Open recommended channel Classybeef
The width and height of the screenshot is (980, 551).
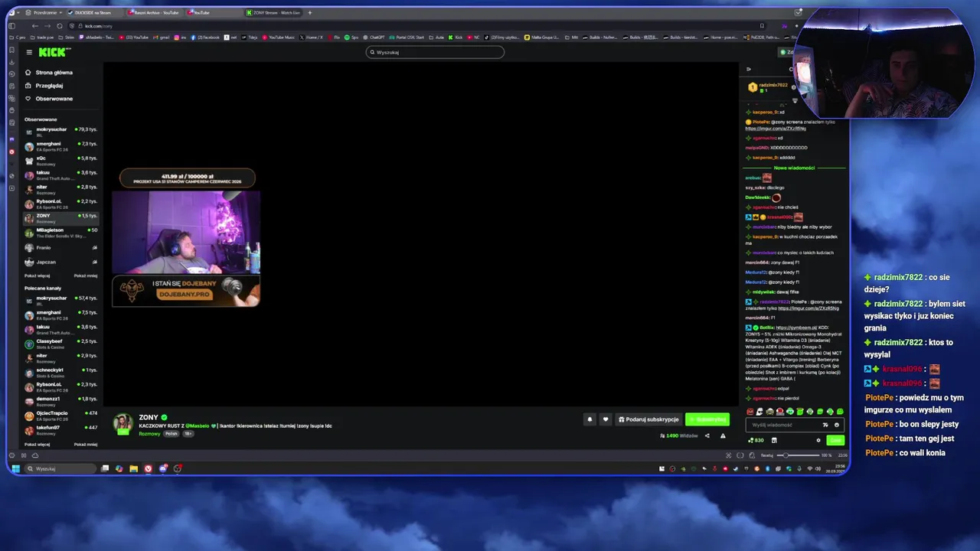click(x=61, y=343)
